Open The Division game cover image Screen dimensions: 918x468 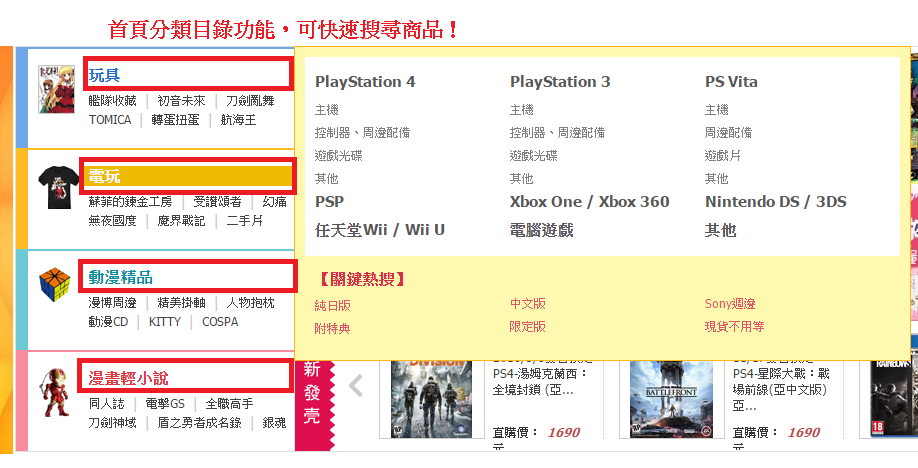click(x=431, y=399)
